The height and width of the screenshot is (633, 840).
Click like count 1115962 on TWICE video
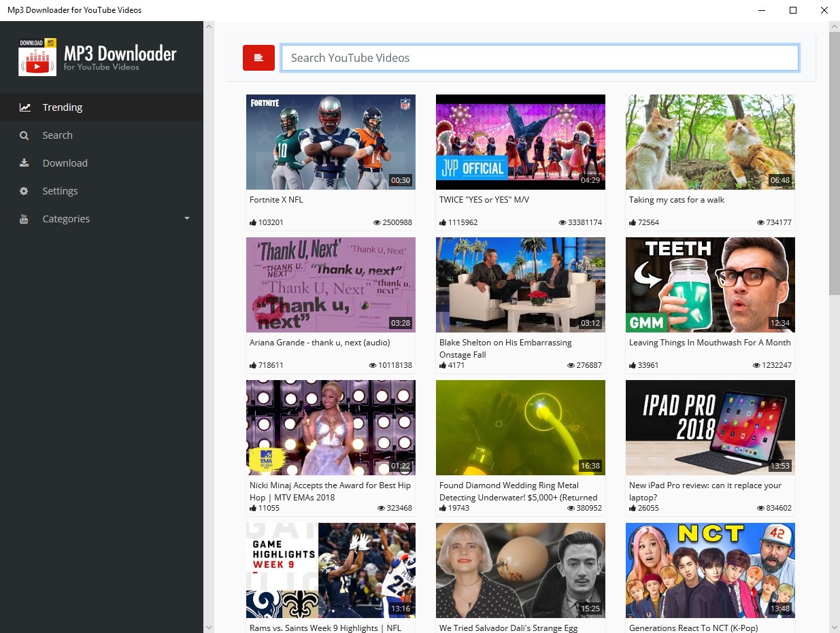(463, 222)
